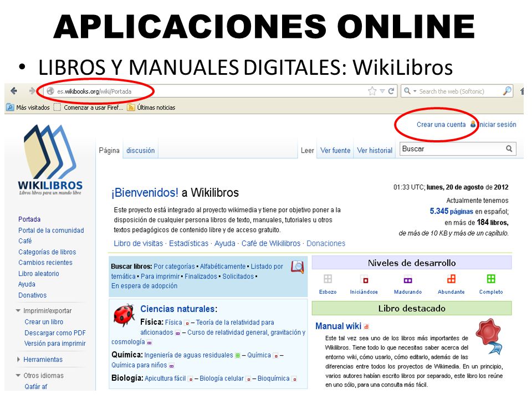
Task: Click Crear un libro link
Action: 44,321
